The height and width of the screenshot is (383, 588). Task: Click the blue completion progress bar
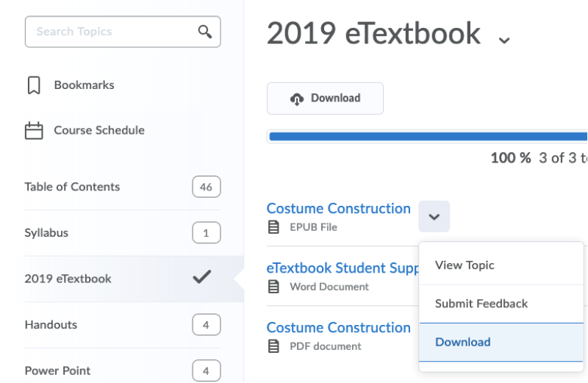(x=426, y=136)
